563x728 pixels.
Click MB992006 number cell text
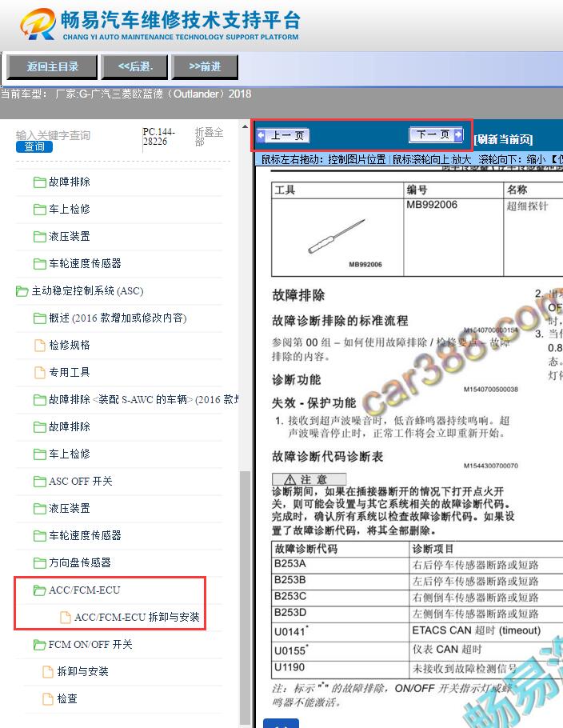432,205
